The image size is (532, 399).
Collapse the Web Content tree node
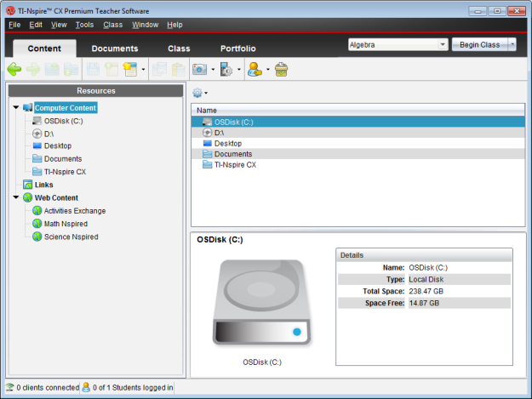pyautogui.click(x=16, y=197)
